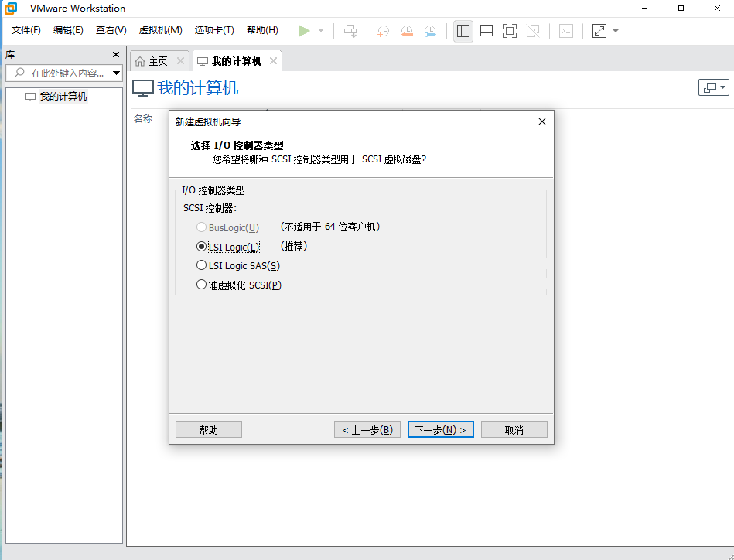Open the 虚拟机(M) menu

tap(161, 30)
